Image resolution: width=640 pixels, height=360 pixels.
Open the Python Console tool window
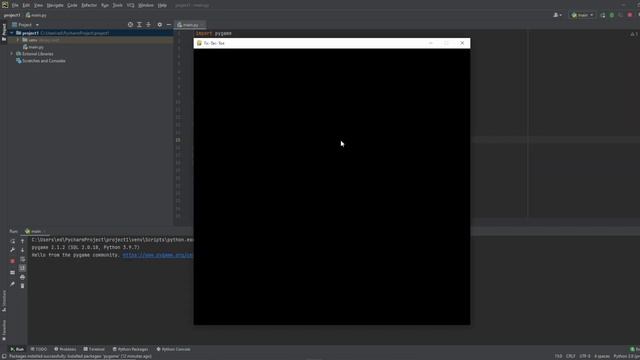coord(173,349)
